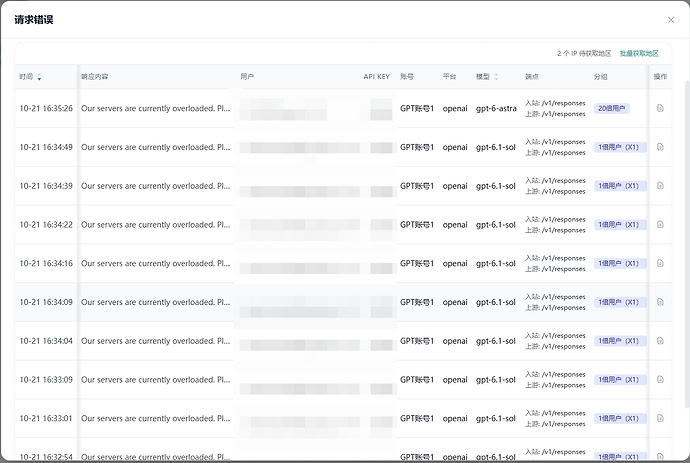
Task: Open details icon for 16:35:26 row
Action: 660,108
